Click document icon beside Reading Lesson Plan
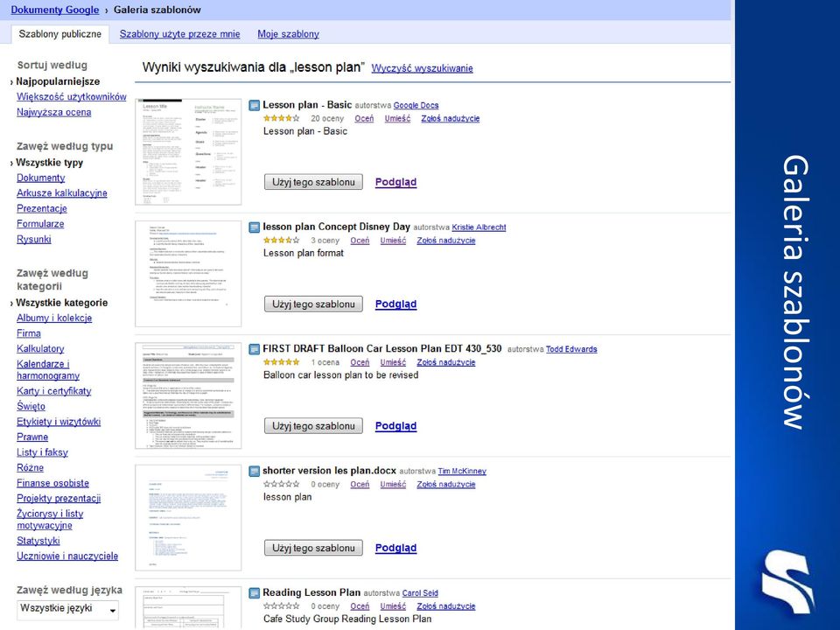 pyautogui.click(x=255, y=593)
